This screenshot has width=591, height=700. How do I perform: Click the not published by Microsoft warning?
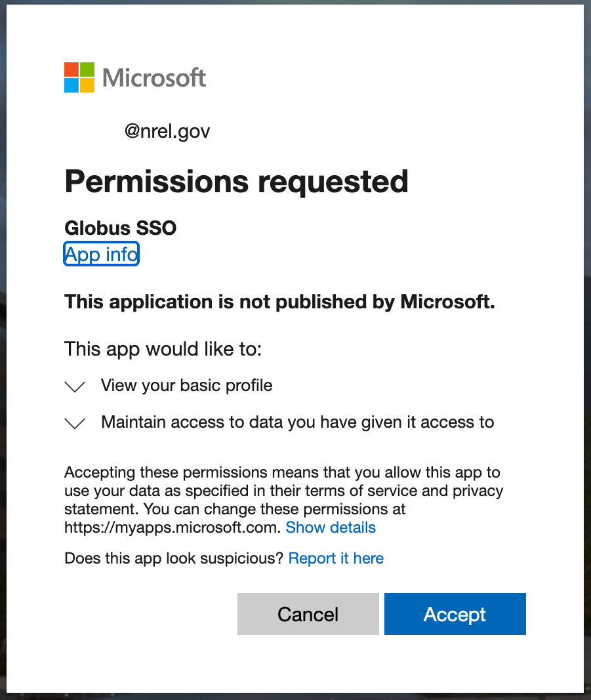pyautogui.click(x=279, y=302)
